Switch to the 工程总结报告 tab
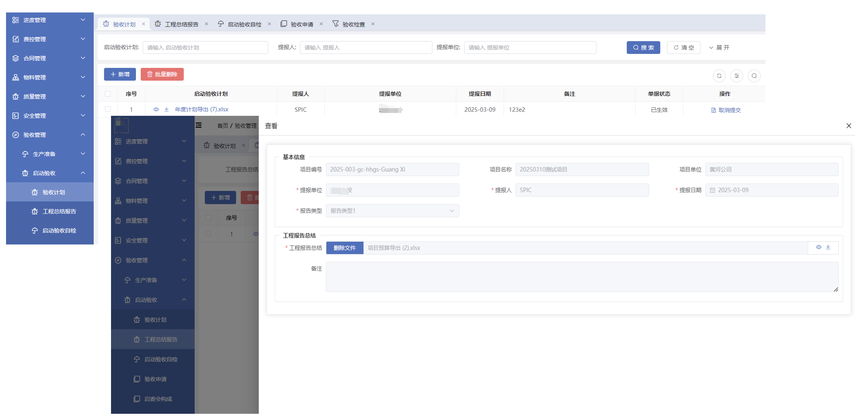The width and height of the screenshot is (868, 419). click(x=181, y=24)
